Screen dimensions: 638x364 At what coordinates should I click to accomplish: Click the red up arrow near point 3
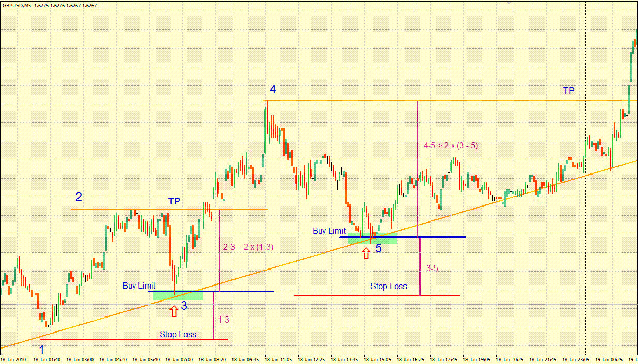(174, 310)
